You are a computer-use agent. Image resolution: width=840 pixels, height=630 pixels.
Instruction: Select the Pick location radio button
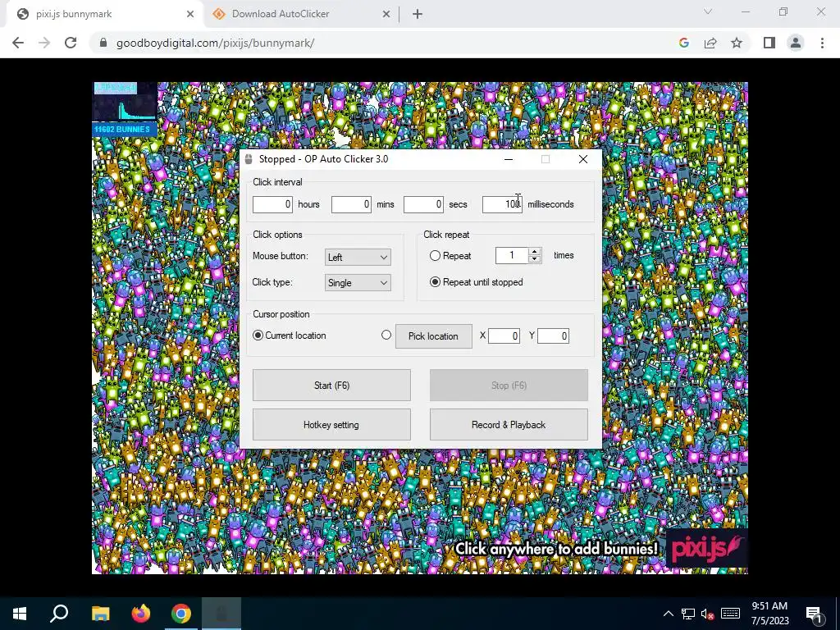[386, 335]
